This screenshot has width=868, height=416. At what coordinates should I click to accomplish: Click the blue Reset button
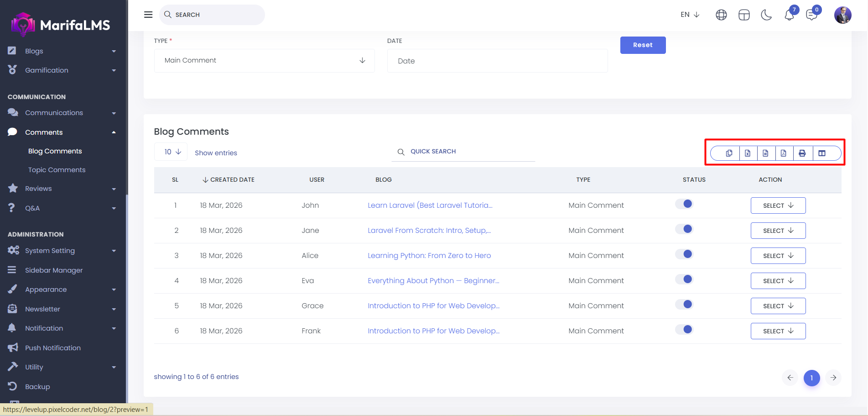click(643, 45)
